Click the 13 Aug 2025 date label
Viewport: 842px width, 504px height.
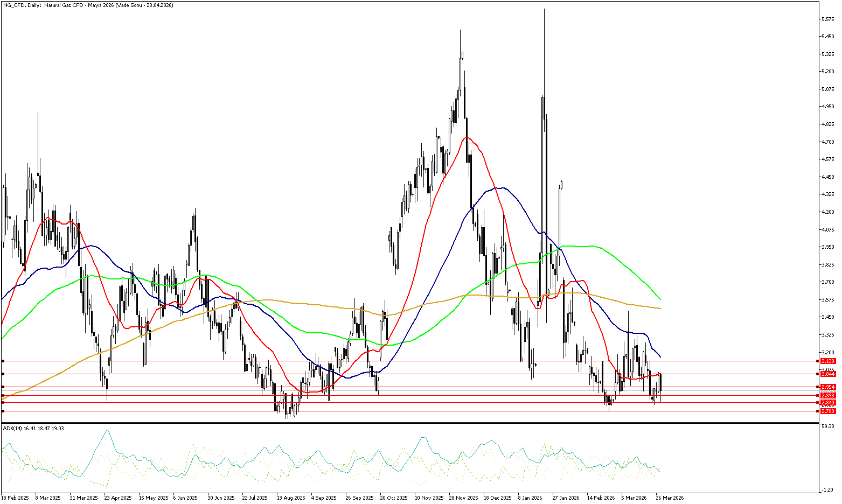[291, 498]
